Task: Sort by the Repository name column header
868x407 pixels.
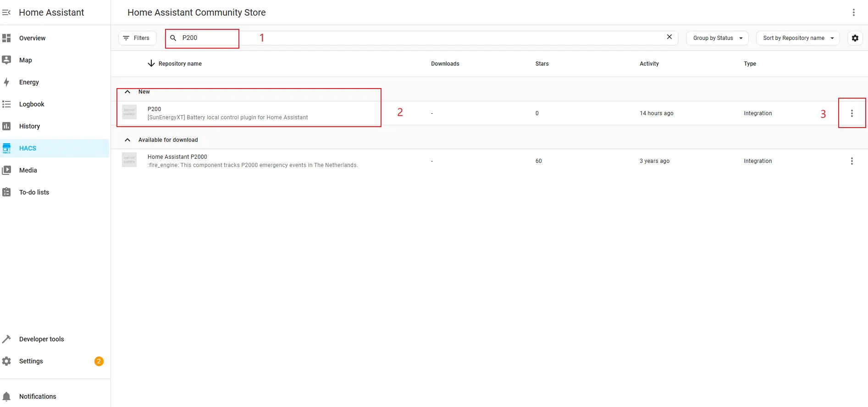Action: click(x=180, y=64)
